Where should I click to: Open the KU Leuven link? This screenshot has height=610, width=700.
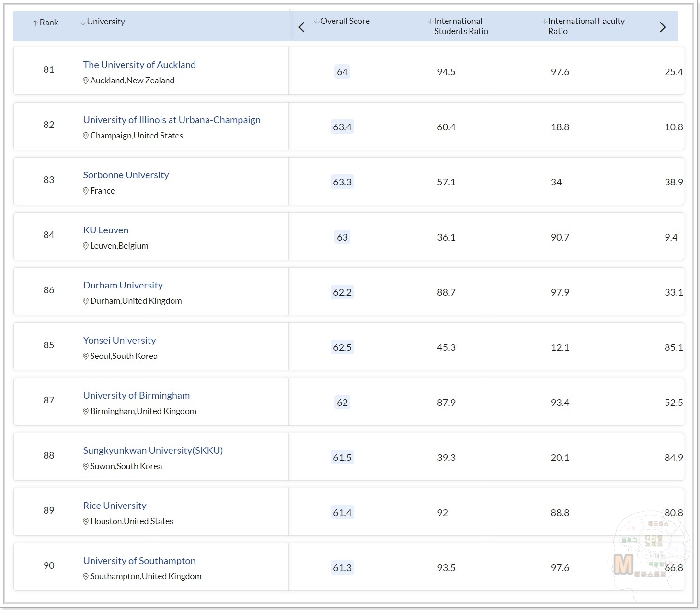coord(106,230)
